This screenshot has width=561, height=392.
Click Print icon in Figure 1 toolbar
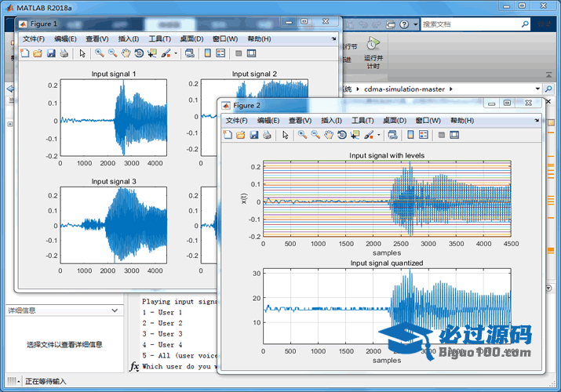[64, 53]
